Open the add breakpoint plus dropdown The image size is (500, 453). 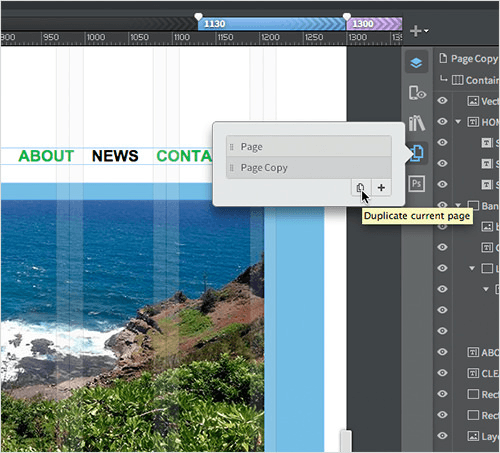click(419, 31)
